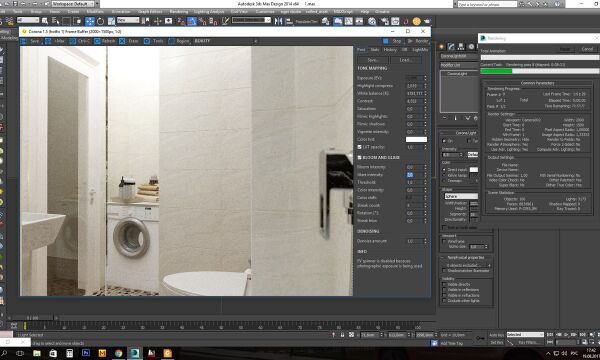Viewport: 600px width, 360px height.
Task: Click Pause in Rendering dialog
Action: tap(565, 49)
